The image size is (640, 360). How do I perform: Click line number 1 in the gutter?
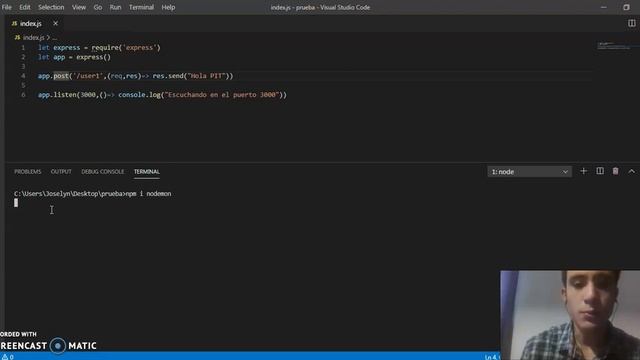click(23, 48)
